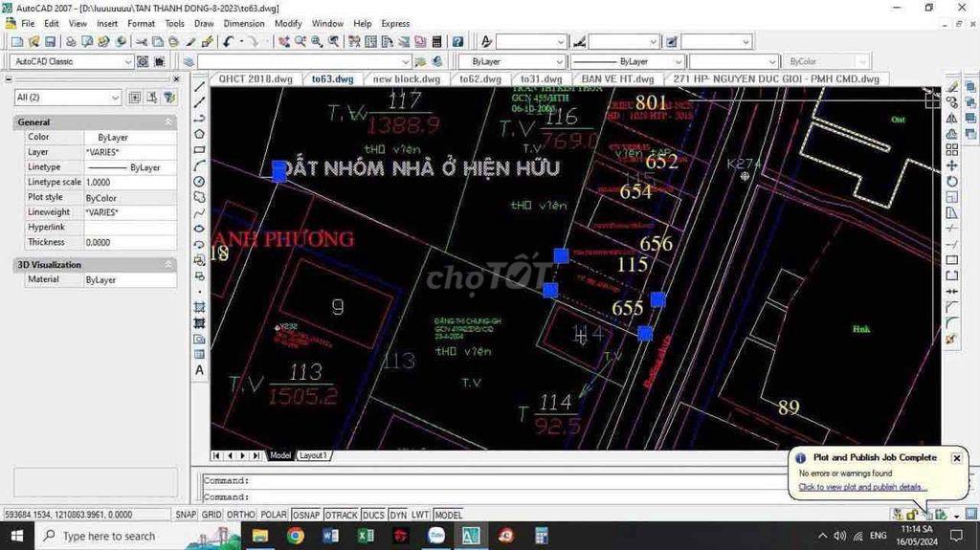Select the Spline draw tool

199,212
